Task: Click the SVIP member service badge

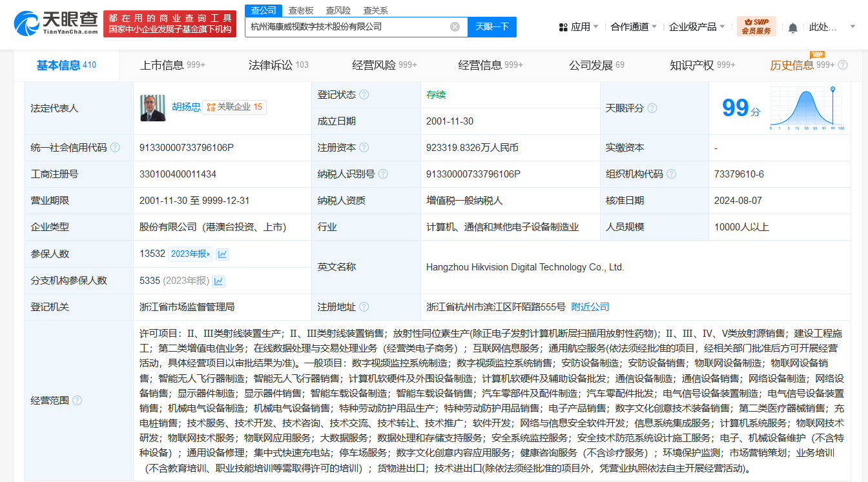Action: (x=756, y=26)
